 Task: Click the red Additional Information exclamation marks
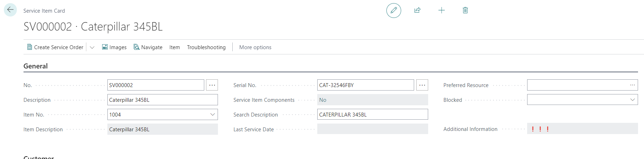[540, 129]
